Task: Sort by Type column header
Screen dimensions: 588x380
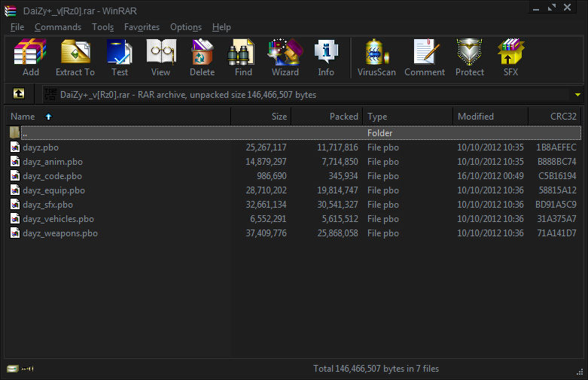Action: tap(408, 117)
